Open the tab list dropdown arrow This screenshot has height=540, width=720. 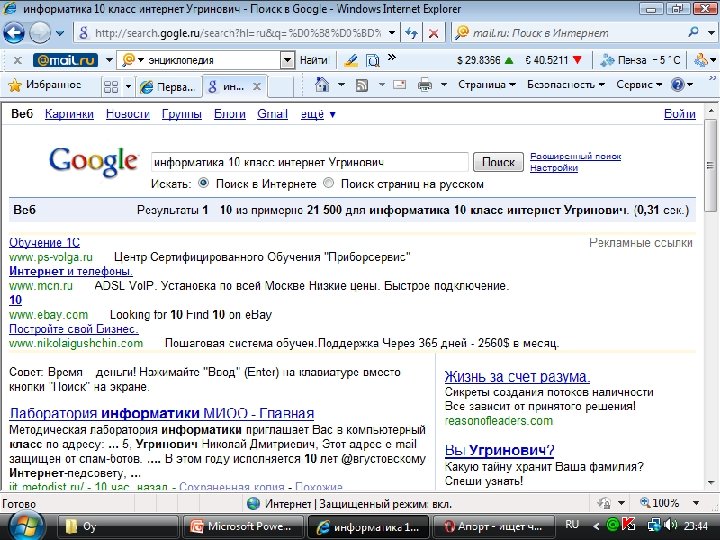tap(128, 86)
